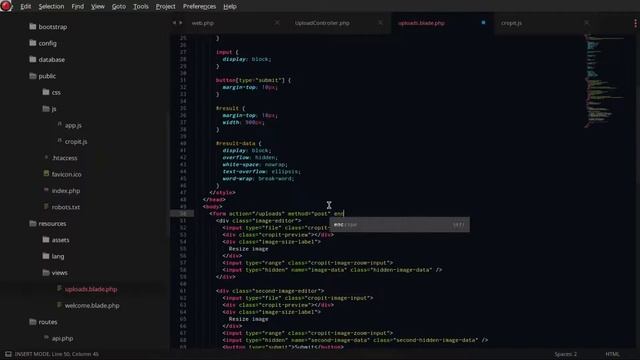Open the Find menu
This screenshot has height=360, width=640.
point(78,7)
